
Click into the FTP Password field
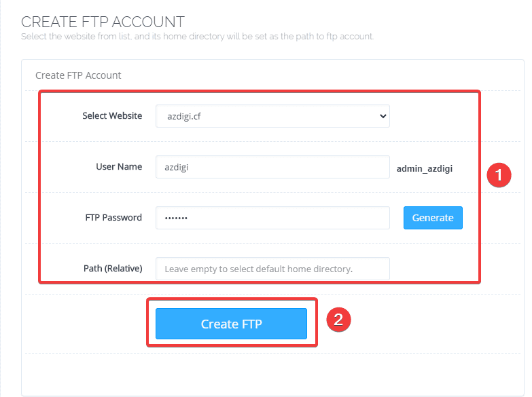[x=272, y=218]
